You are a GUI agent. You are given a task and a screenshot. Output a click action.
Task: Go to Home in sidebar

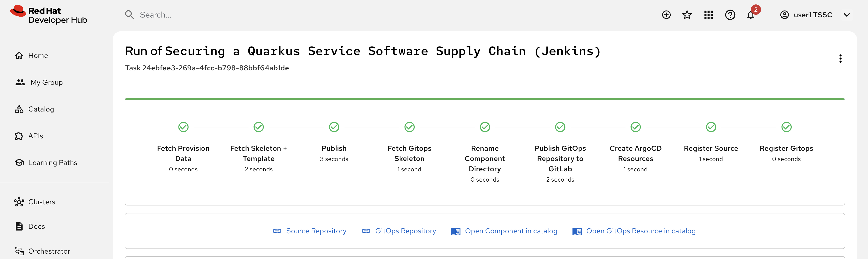(x=38, y=56)
